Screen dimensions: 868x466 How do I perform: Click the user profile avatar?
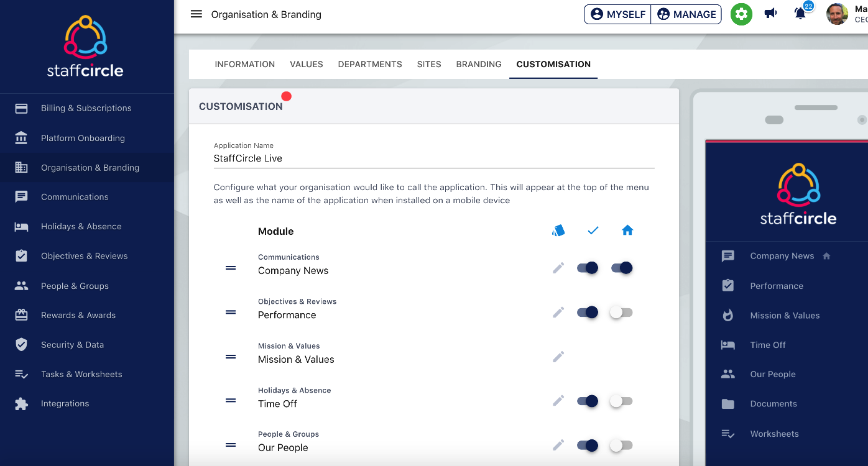[837, 14]
